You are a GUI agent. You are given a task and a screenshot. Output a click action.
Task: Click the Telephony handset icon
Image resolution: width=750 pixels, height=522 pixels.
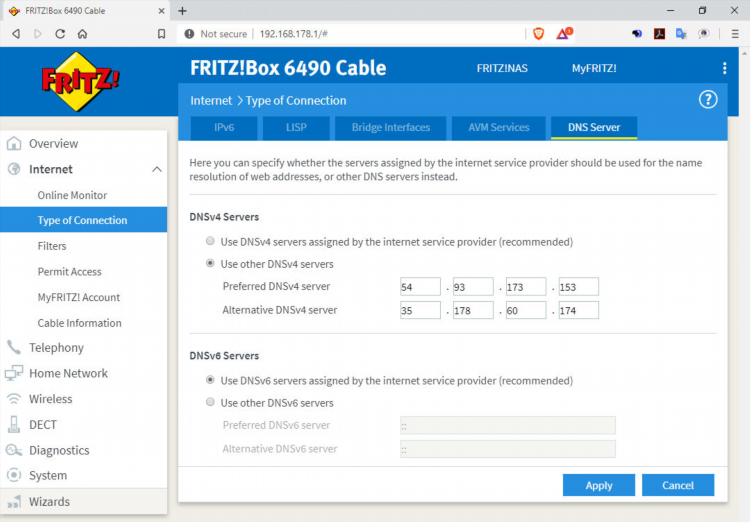14,347
